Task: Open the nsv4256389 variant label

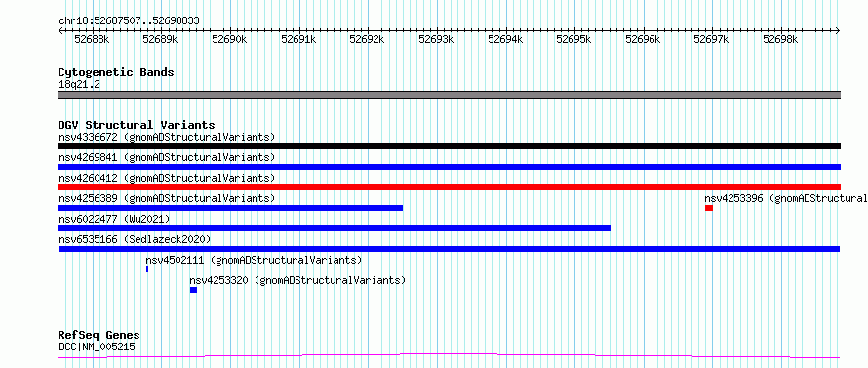Action: coord(167,198)
